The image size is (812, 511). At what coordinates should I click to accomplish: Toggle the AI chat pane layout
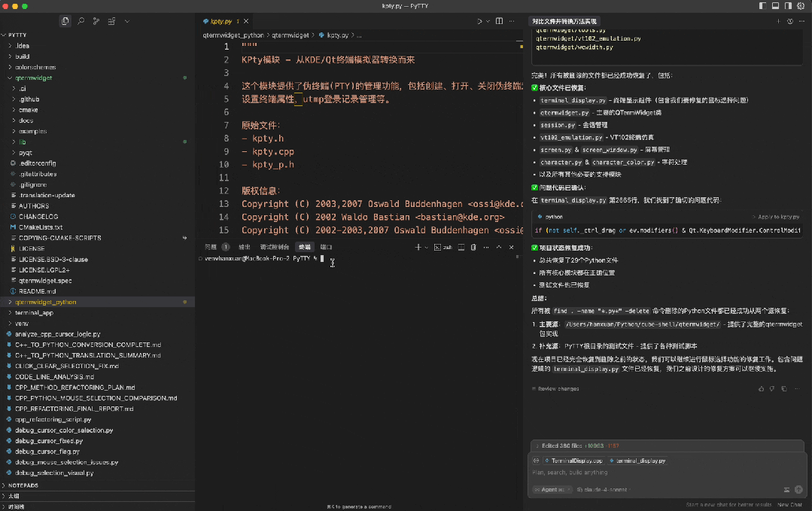788,6
